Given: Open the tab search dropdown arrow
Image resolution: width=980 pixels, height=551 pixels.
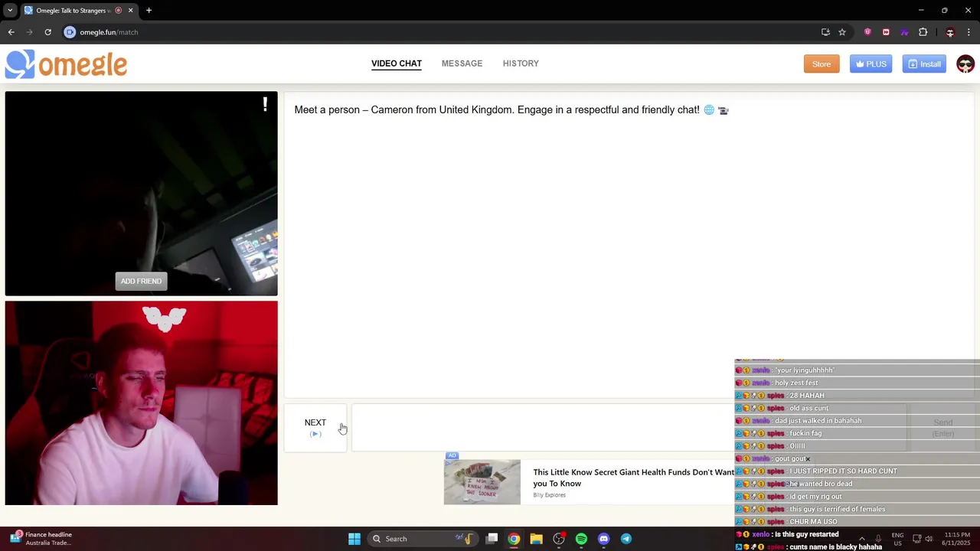Looking at the screenshot, I should coord(10,11).
